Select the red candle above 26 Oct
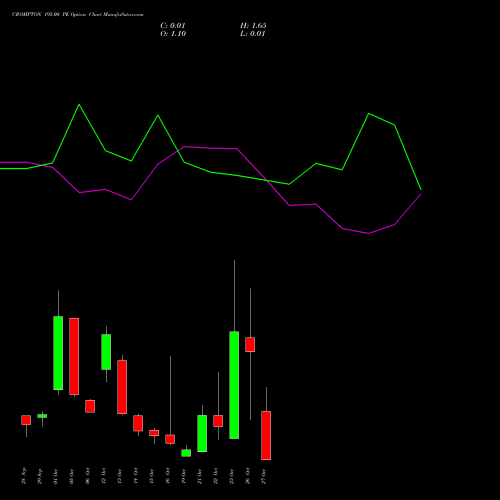This screenshot has height=500, width=500. click(250, 345)
